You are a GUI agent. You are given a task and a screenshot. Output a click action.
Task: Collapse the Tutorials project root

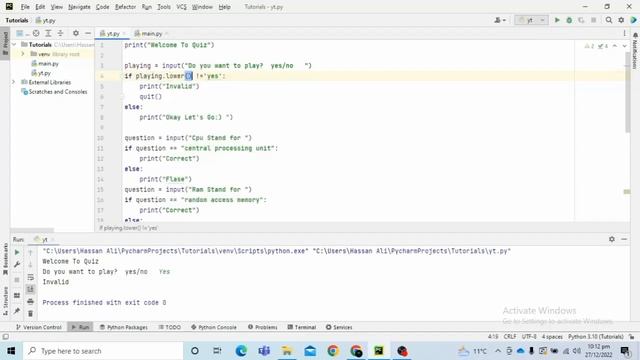15,44
